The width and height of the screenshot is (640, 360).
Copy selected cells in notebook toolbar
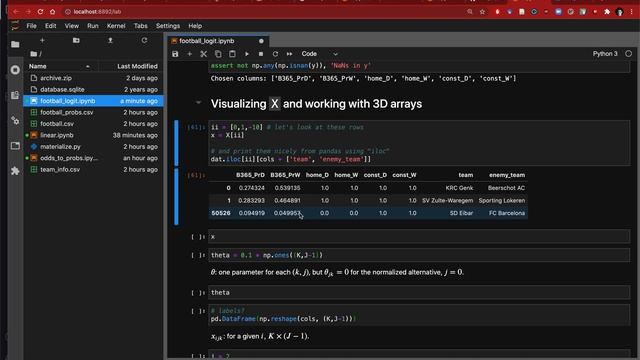[218, 54]
